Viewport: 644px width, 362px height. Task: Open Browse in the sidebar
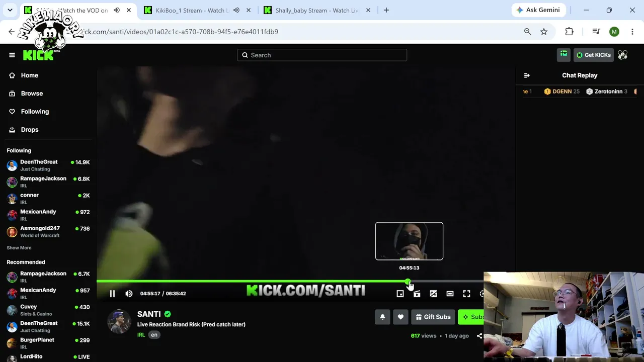(32, 94)
